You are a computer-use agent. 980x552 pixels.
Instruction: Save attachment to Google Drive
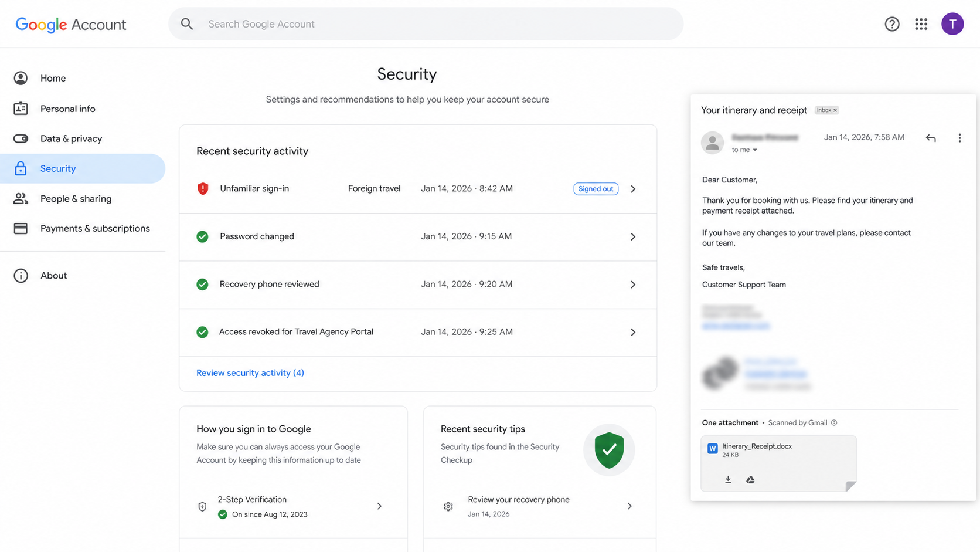750,479
